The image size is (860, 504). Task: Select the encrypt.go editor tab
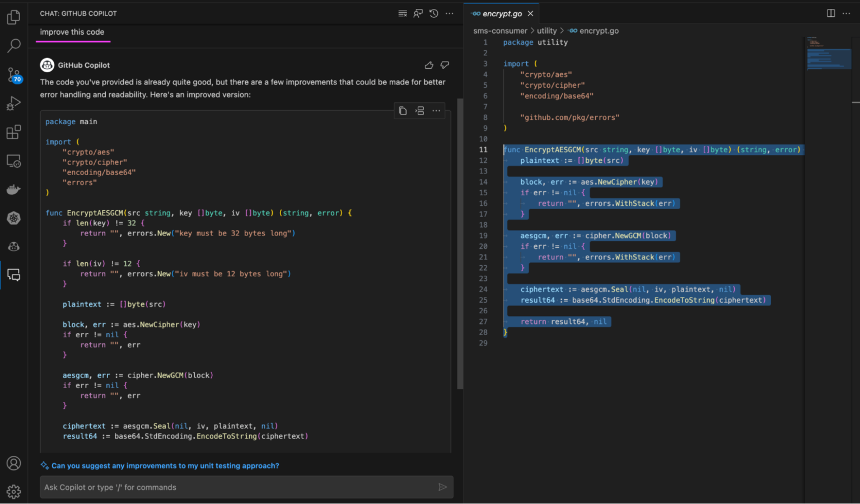click(502, 13)
